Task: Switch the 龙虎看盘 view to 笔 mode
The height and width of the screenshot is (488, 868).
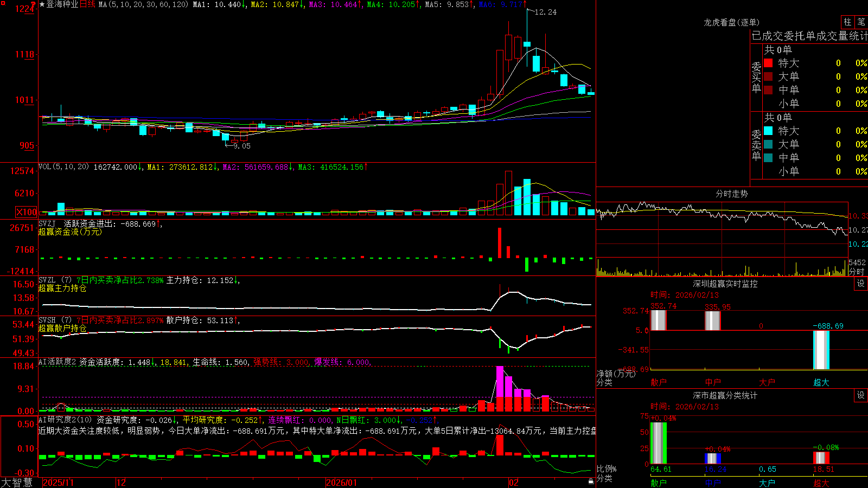Action: (861, 22)
